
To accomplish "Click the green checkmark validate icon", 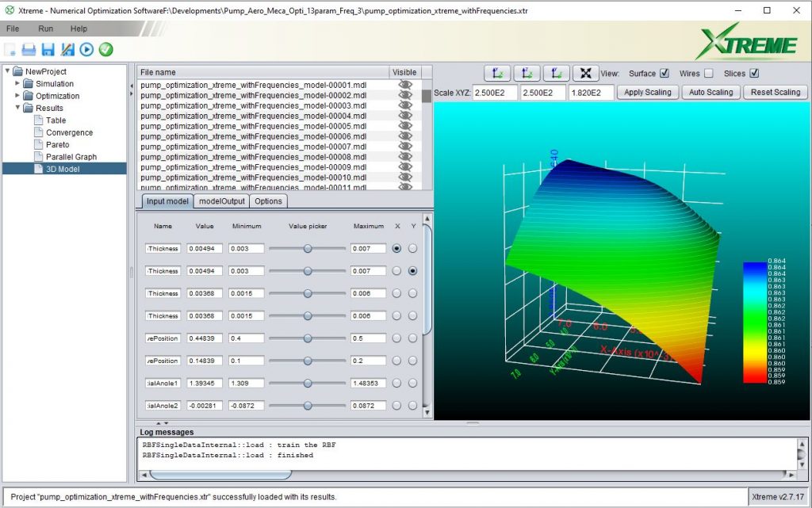I will point(105,50).
